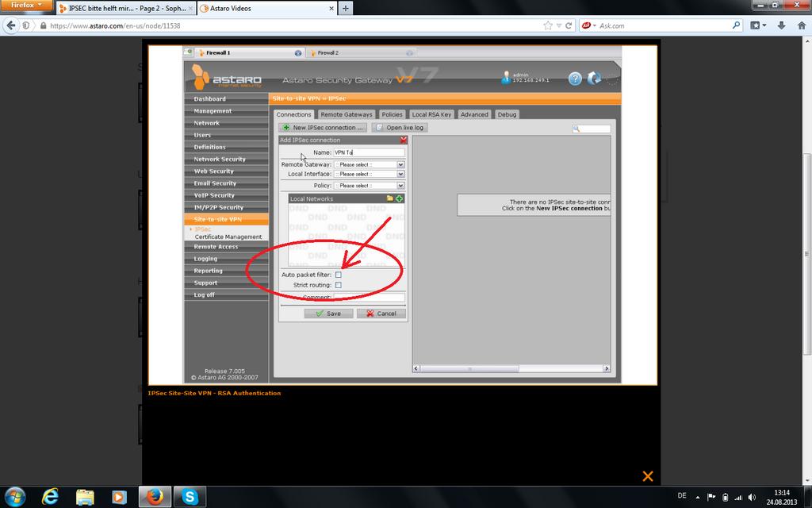Add a local network with green plus icon

400,198
